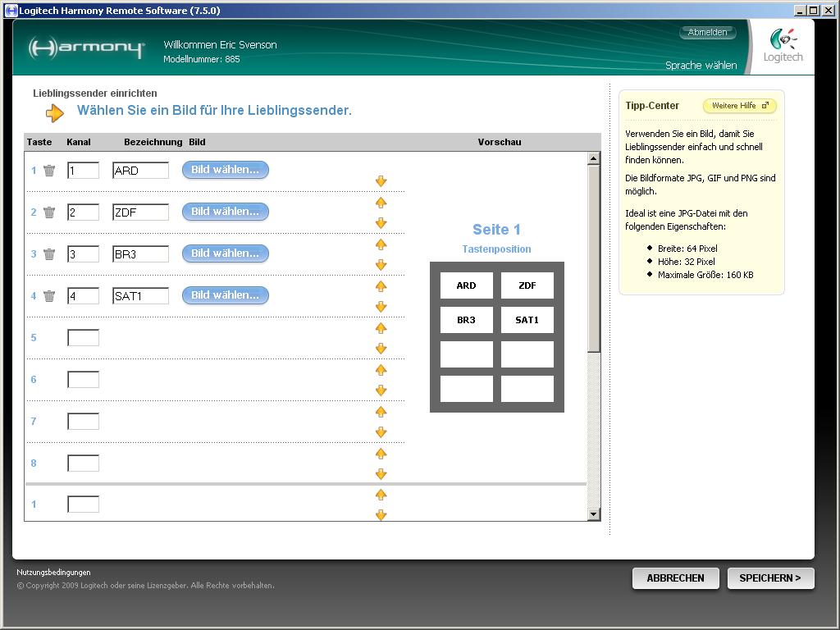Click the Tipp-Center heading
Image resolution: width=840 pixels, height=630 pixels.
(652, 106)
